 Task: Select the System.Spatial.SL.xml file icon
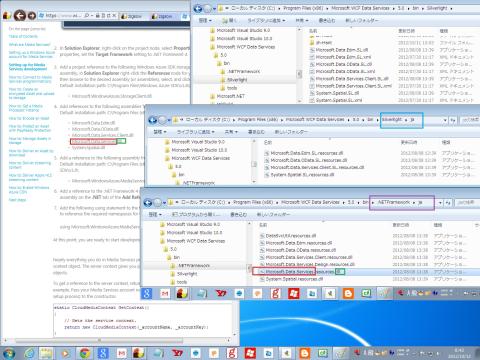(x=312, y=100)
